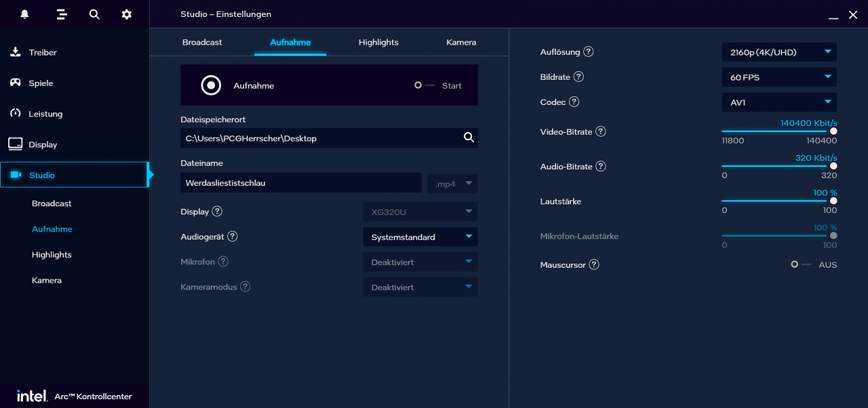Show help for Audio-Bitrate setting

(x=601, y=166)
